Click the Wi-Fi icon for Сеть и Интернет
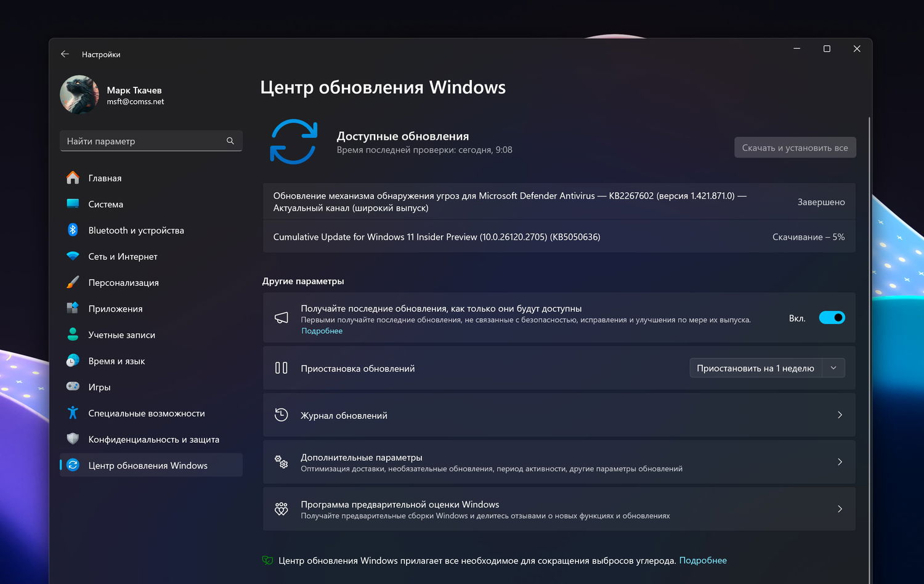Viewport: 924px width, 584px height. pyautogui.click(x=73, y=256)
